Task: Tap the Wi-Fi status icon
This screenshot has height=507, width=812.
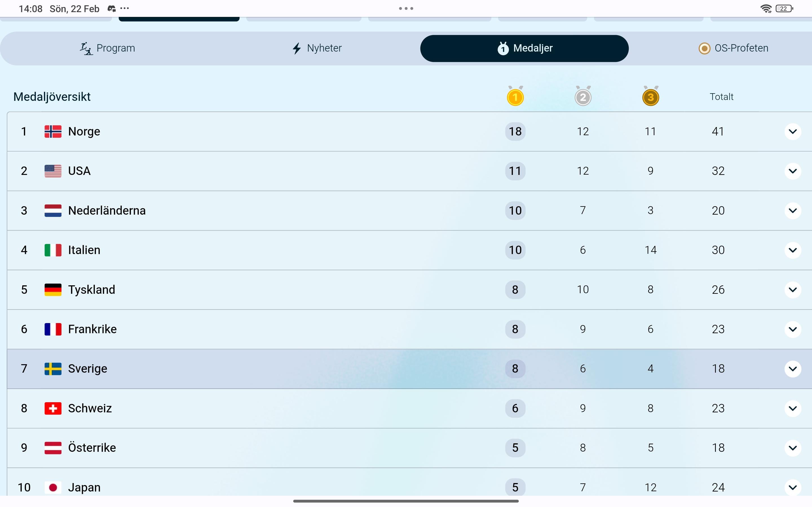Action: pos(766,9)
